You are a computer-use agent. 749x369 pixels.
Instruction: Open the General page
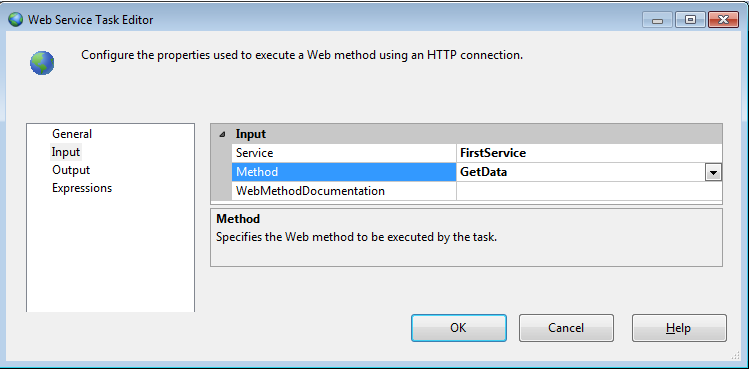72,134
